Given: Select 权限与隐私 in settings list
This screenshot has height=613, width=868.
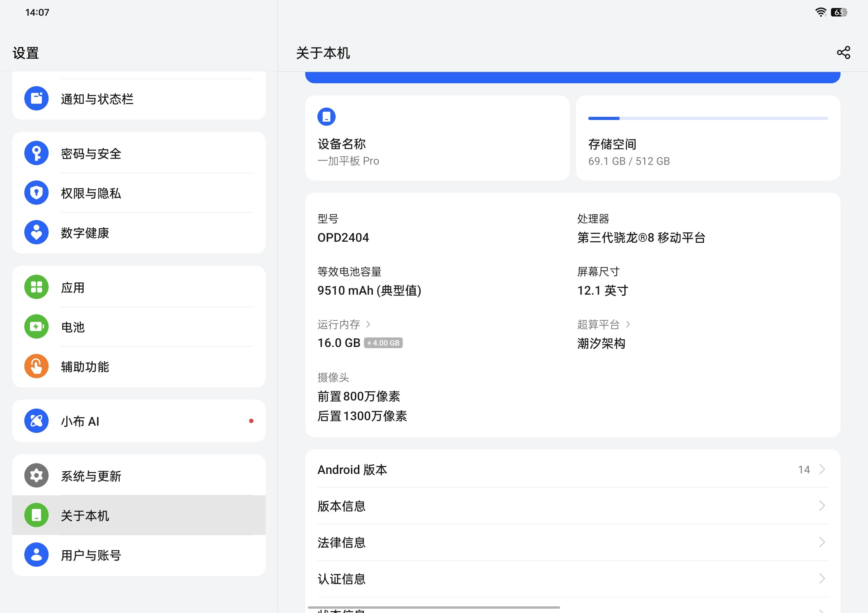Looking at the screenshot, I should coord(139,193).
